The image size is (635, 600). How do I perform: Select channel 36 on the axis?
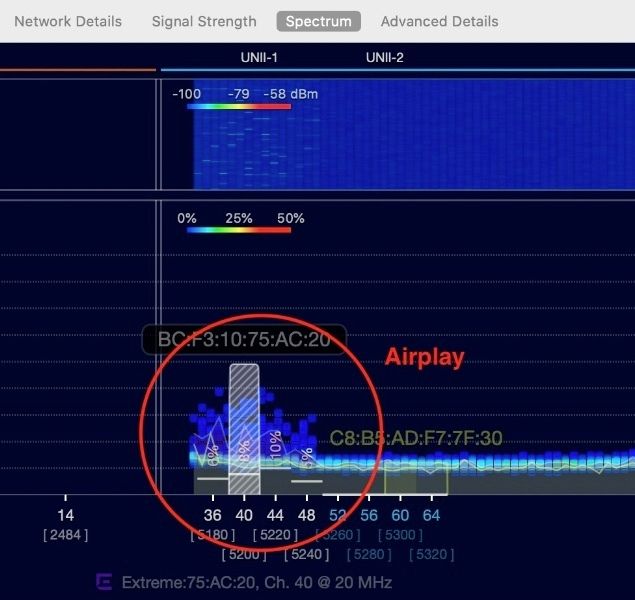tap(213, 515)
